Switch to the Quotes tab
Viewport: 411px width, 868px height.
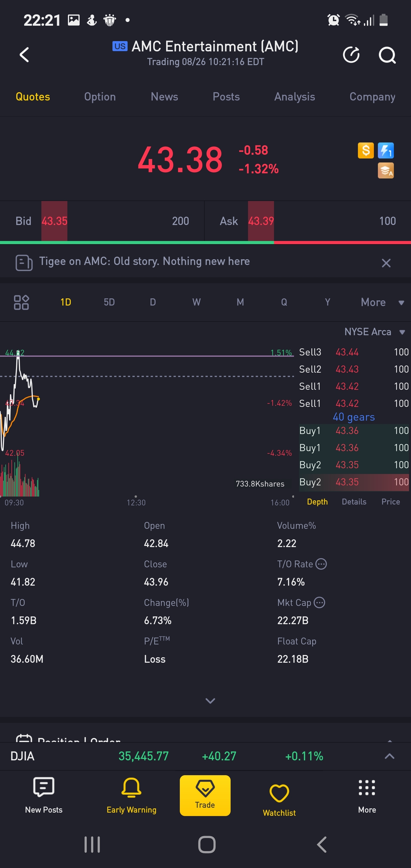point(33,97)
